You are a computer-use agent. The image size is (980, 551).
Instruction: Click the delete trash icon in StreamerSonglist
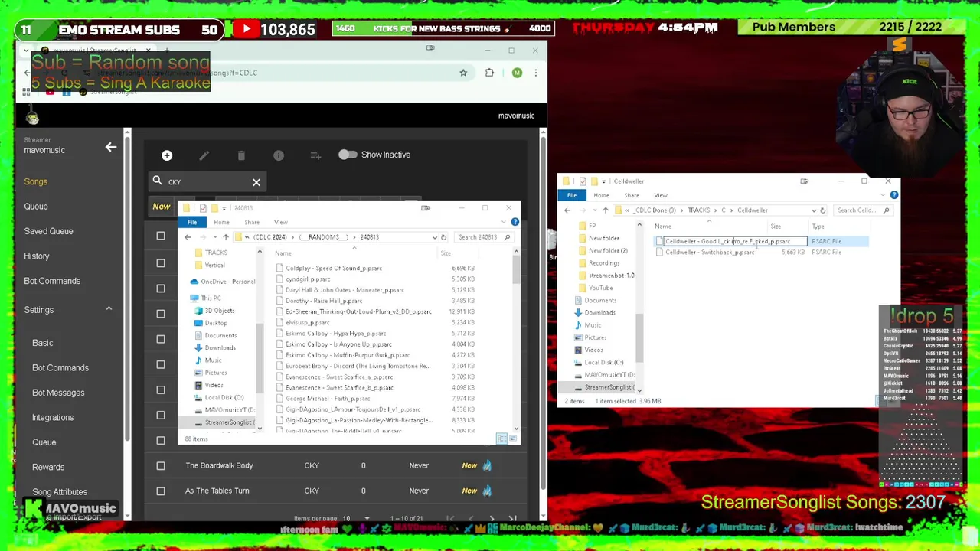(241, 155)
